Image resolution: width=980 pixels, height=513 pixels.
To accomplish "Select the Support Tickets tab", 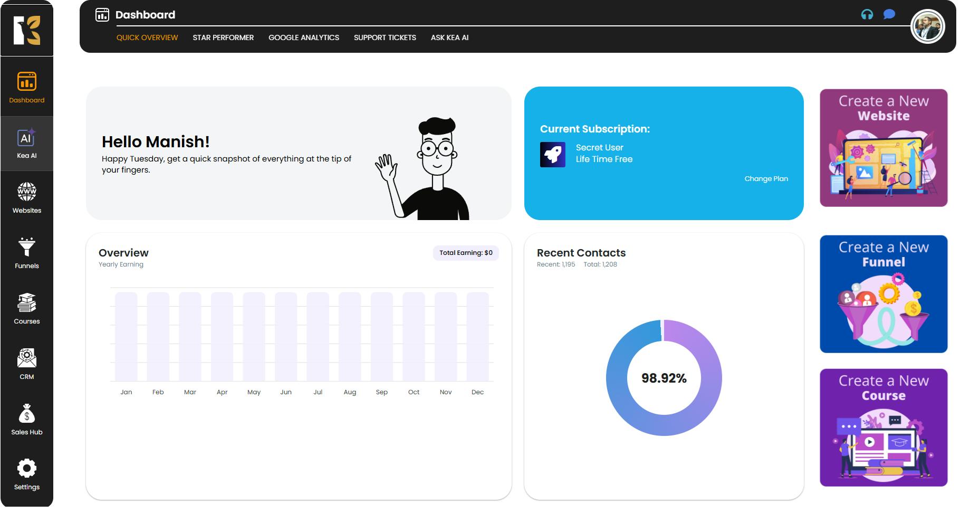I will (385, 37).
